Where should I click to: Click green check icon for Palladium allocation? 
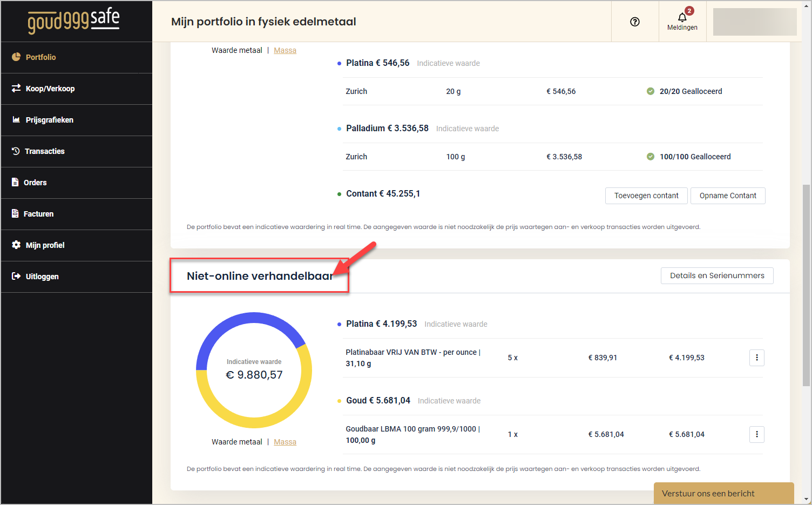651,157
